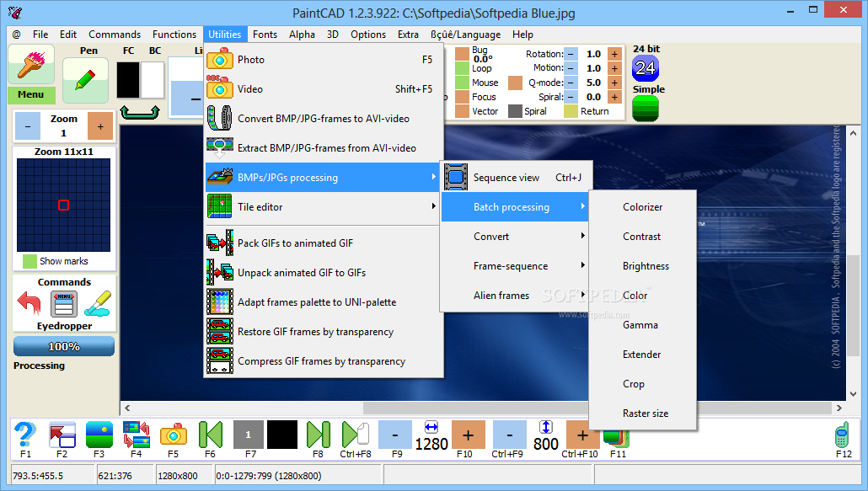Open the Fonts menu
The width and height of the screenshot is (868, 491).
point(265,35)
